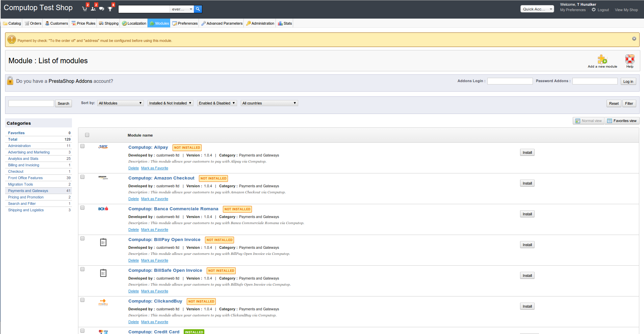This screenshot has width=644, height=334.
Task: Go to the Advanced Parameters menu
Action: pos(222,23)
